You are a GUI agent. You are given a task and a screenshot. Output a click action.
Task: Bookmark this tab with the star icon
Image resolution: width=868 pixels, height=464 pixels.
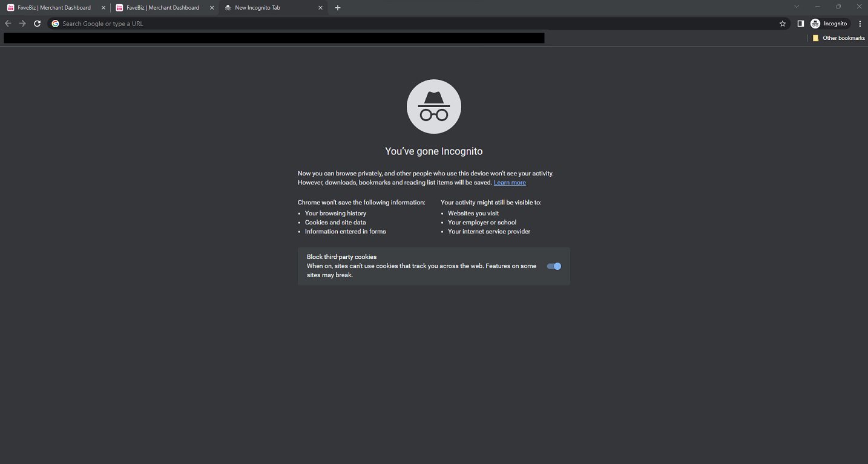pos(783,24)
